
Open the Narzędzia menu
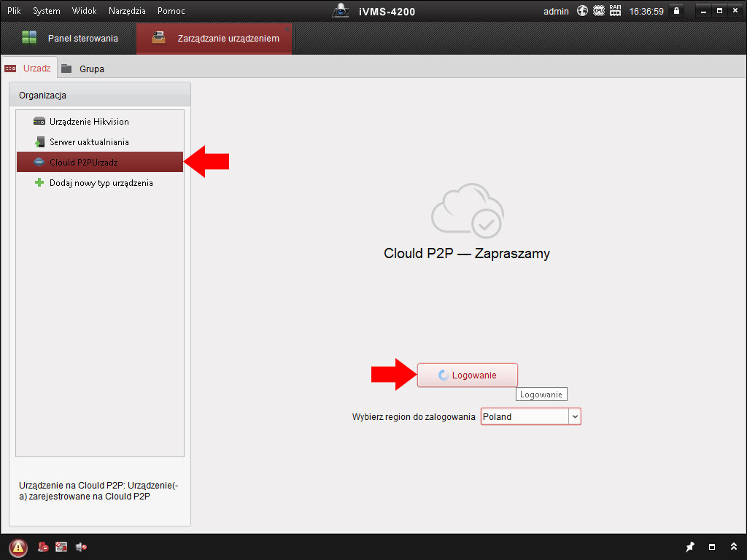coord(127,11)
